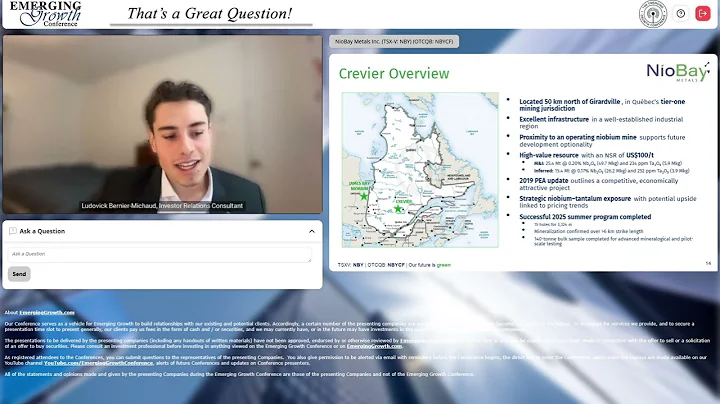This screenshot has width=720, height=404.
Task: Click the slide page number 14
Action: pos(708,263)
